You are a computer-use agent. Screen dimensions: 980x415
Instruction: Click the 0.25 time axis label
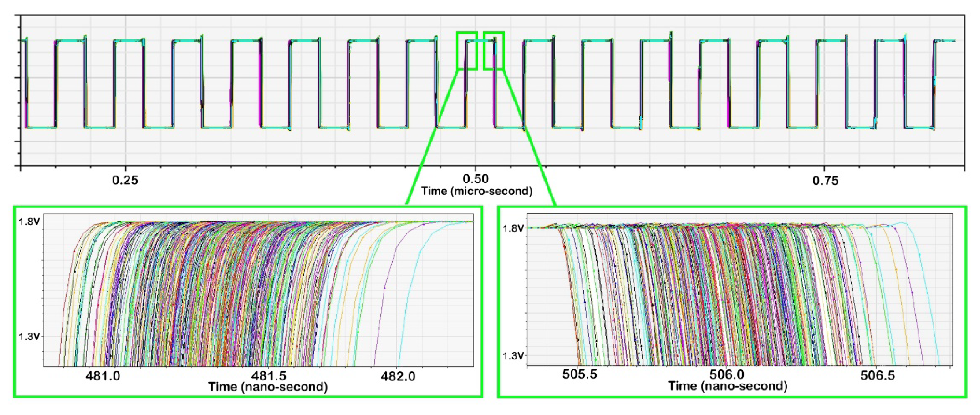click(x=125, y=180)
